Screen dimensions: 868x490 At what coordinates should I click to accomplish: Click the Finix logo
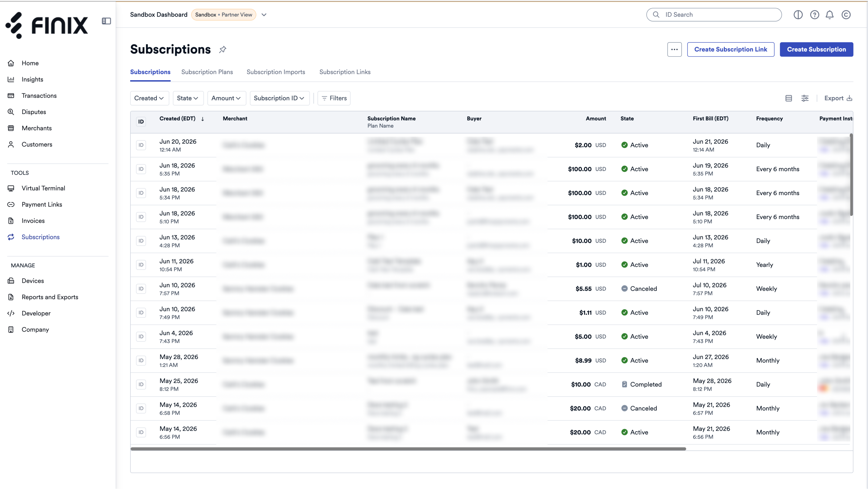coord(47,26)
